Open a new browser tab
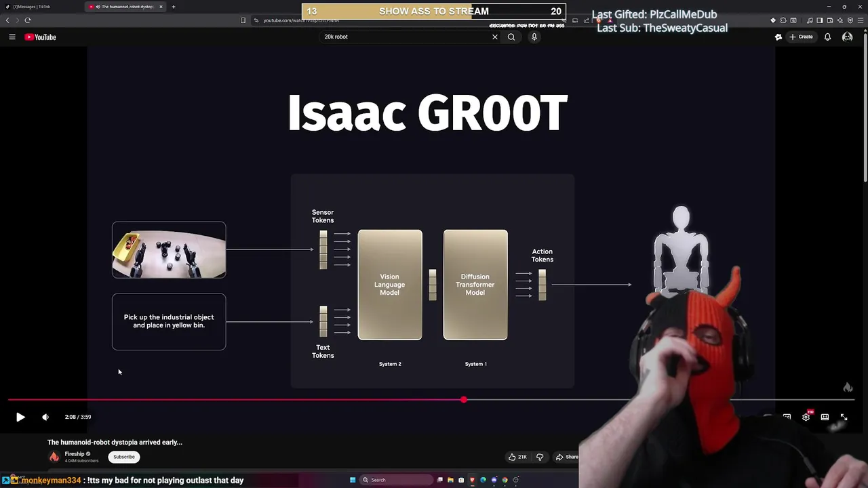Image resolution: width=868 pixels, height=488 pixels. click(174, 7)
